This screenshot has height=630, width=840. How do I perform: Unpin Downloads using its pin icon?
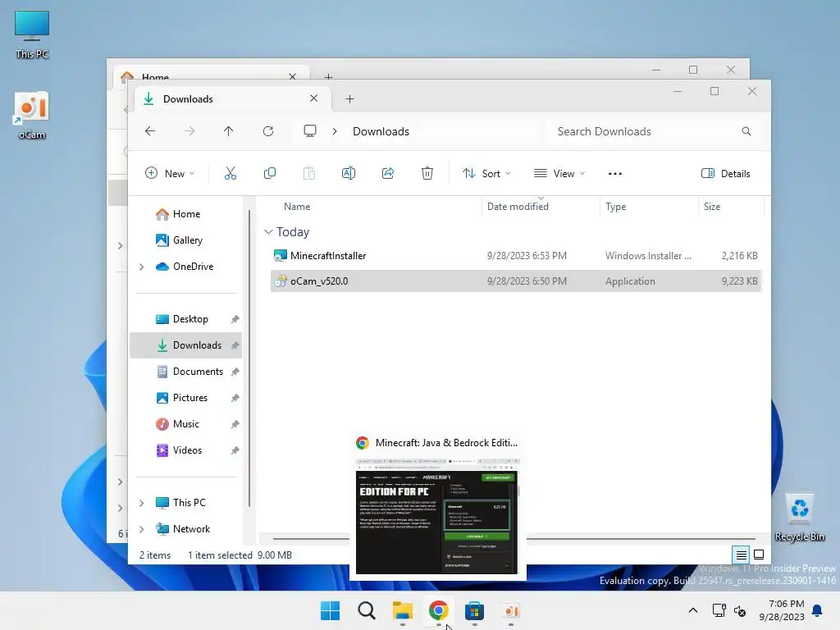235,345
